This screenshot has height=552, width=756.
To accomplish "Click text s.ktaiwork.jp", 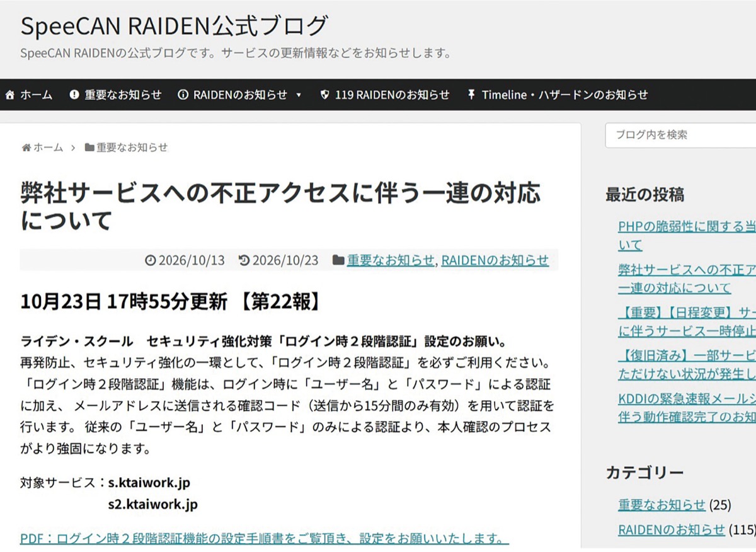I will (x=149, y=483).
